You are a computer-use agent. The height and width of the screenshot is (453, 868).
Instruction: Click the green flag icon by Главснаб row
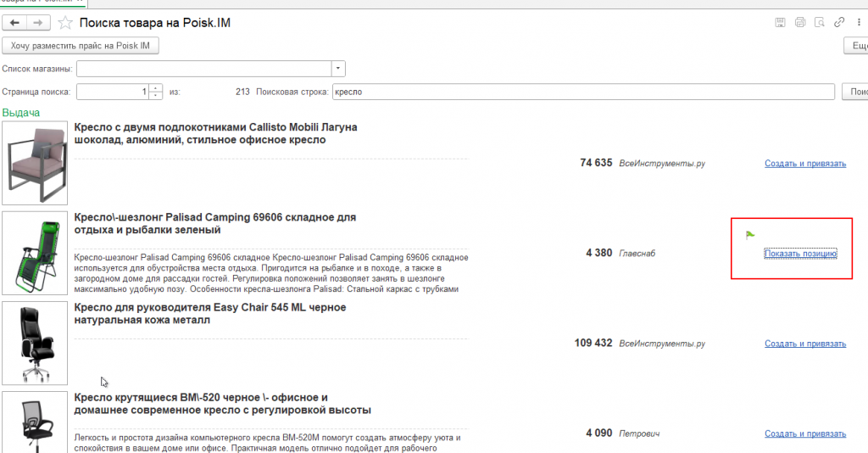[750, 235]
